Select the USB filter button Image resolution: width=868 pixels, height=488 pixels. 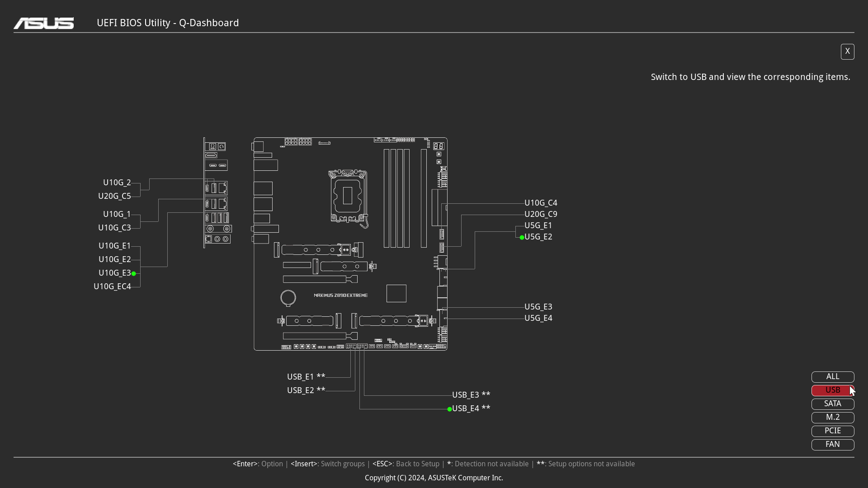(833, 390)
